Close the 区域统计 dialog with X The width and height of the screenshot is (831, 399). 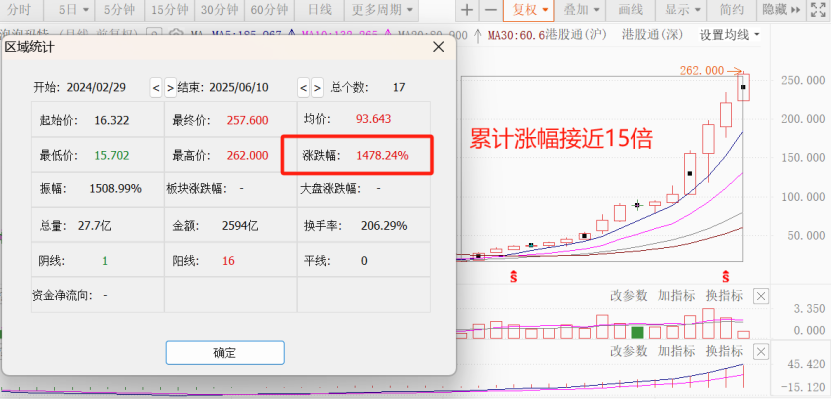[438, 47]
